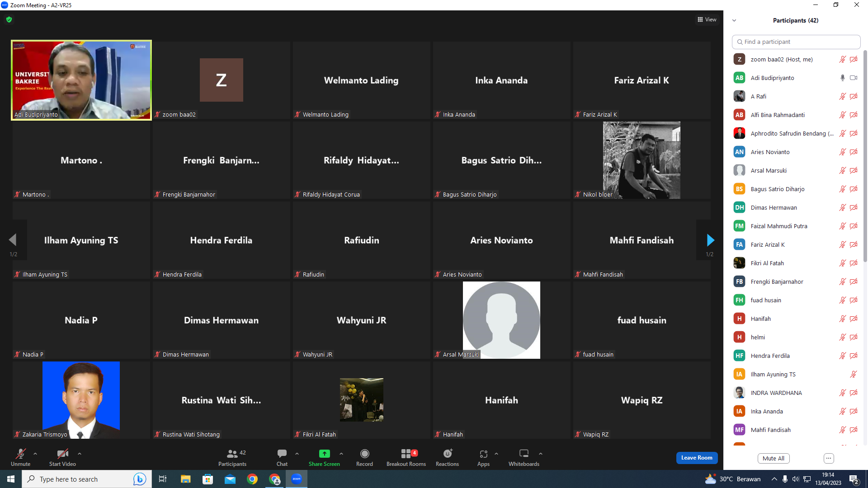Viewport: 868px width, 488px height.
Task: Toggle muted mic icon for Ilham Ayuning TS
Action: pyautogui.click(x=854, y=374)
